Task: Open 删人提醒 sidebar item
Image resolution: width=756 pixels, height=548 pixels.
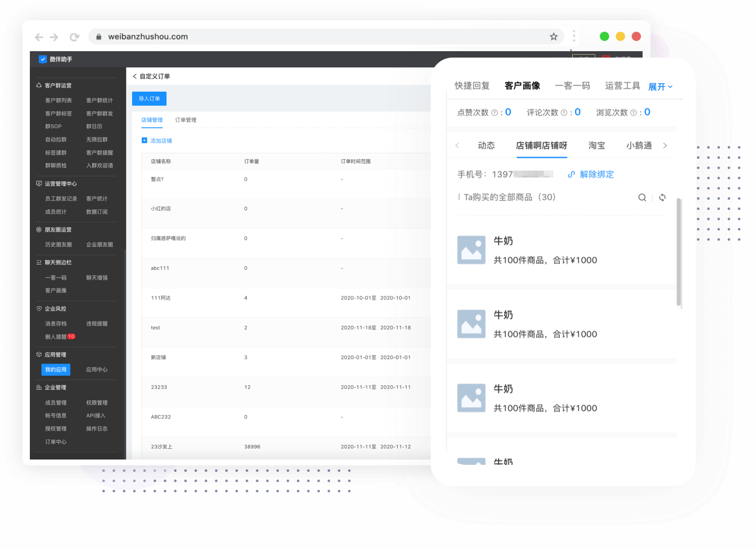Action: (x=55, y=337)
